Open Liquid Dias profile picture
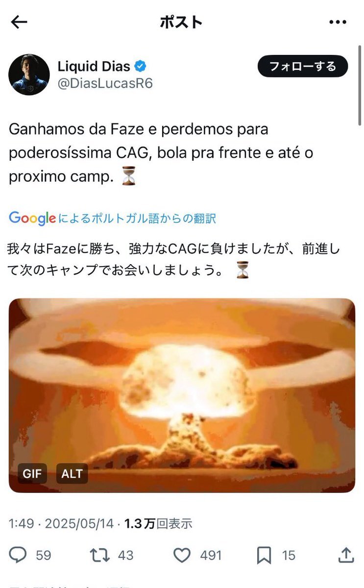364x588 pixels. coord(29,74)
